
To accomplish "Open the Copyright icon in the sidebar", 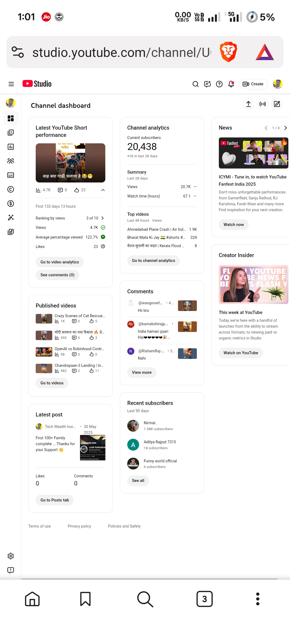I will pyautogui.click(x=11, y=189).
